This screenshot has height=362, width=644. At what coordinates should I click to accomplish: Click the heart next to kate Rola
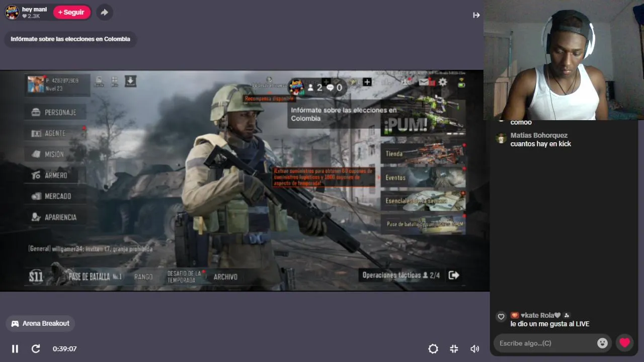[x=501, y=317]
